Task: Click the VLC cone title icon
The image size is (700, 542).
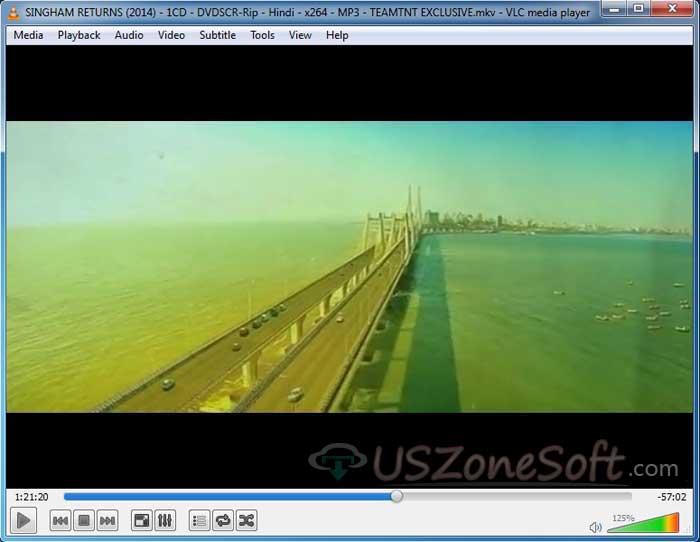Action: tap(14, 13)
